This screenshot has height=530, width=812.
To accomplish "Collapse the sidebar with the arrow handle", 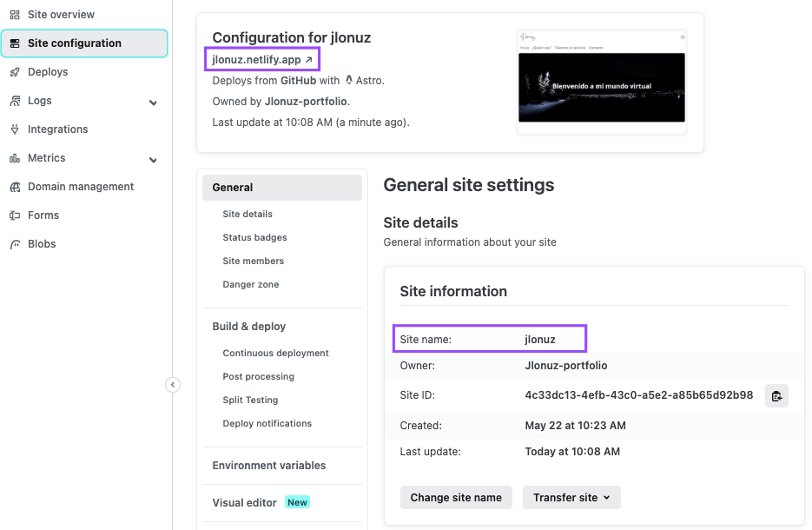I will click(173, 385).
